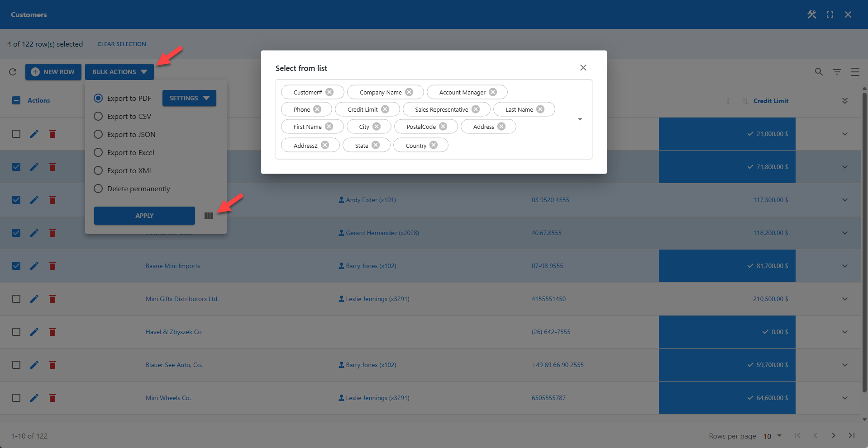Select all rows with the header checkbox
The width and height of the screenshot is (868, 448).
[16, 100]
